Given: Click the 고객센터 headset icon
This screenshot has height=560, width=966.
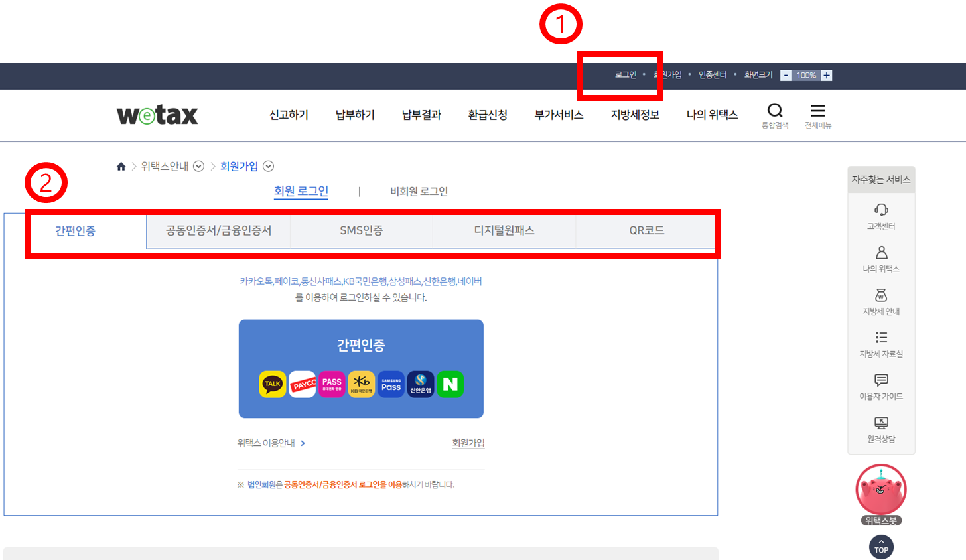Looking at the screenshot, I should click(x=881, y=212).
